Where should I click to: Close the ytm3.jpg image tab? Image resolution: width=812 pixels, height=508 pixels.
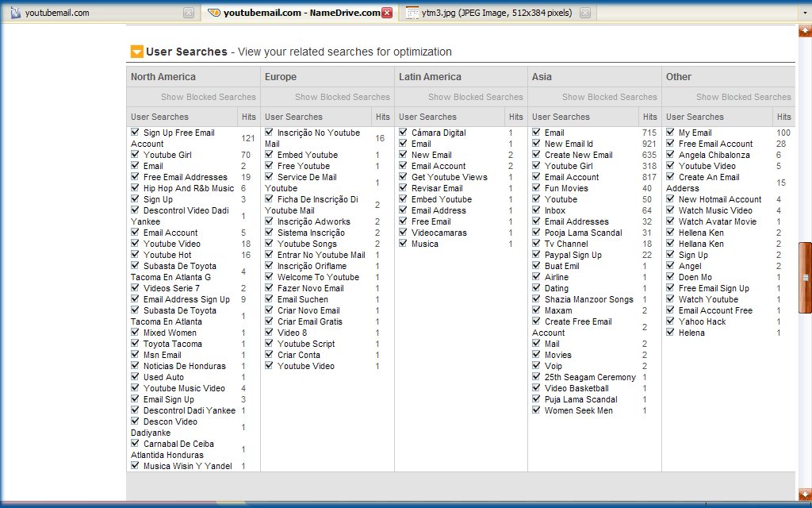pyautogui.click(x=584, y=13)
